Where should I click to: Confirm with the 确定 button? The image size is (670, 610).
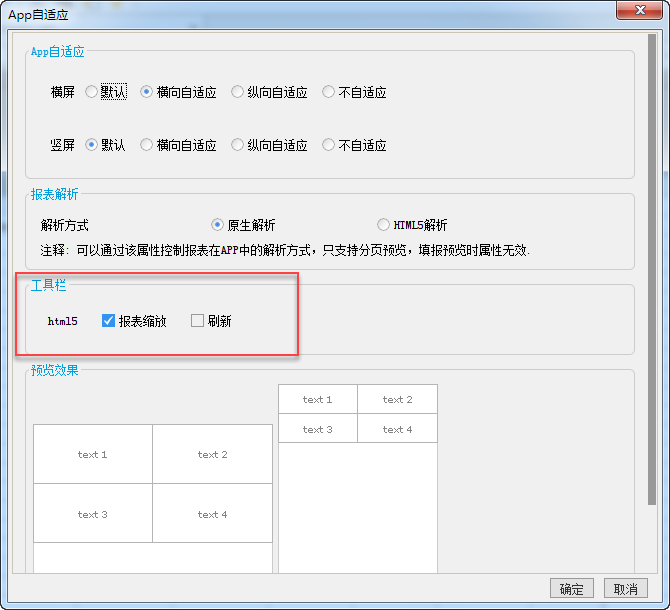coord(571,589)
